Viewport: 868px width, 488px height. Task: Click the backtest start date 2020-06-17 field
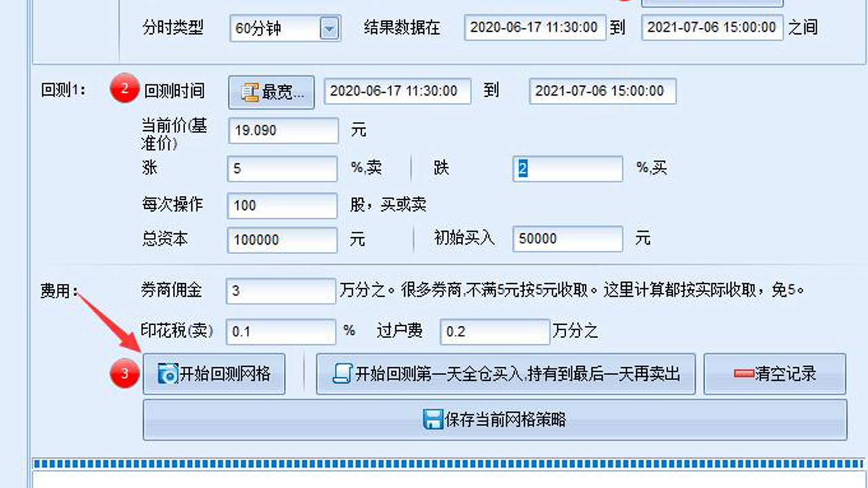397,91
